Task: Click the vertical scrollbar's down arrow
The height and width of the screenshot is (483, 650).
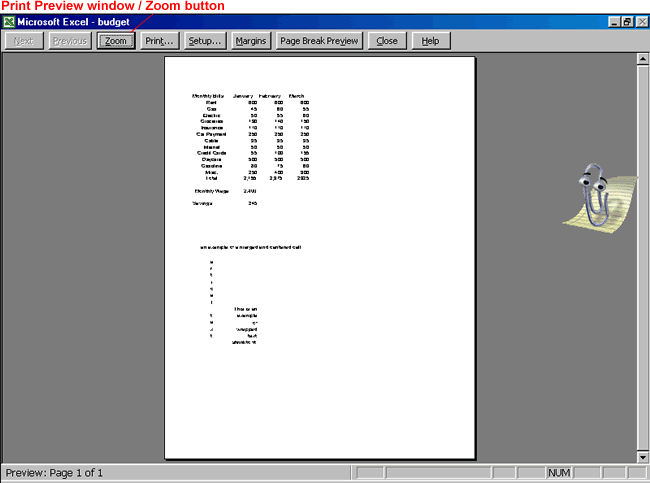Action: [642, 456]
